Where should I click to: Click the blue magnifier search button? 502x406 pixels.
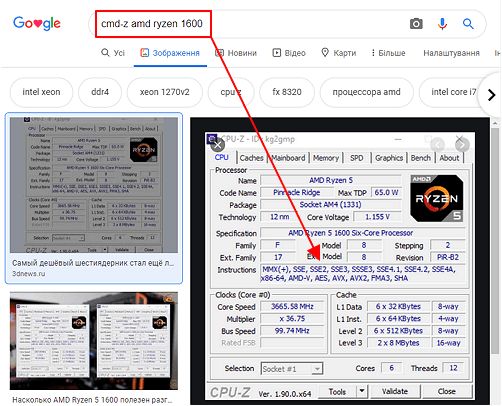click(x=468, y=24)
